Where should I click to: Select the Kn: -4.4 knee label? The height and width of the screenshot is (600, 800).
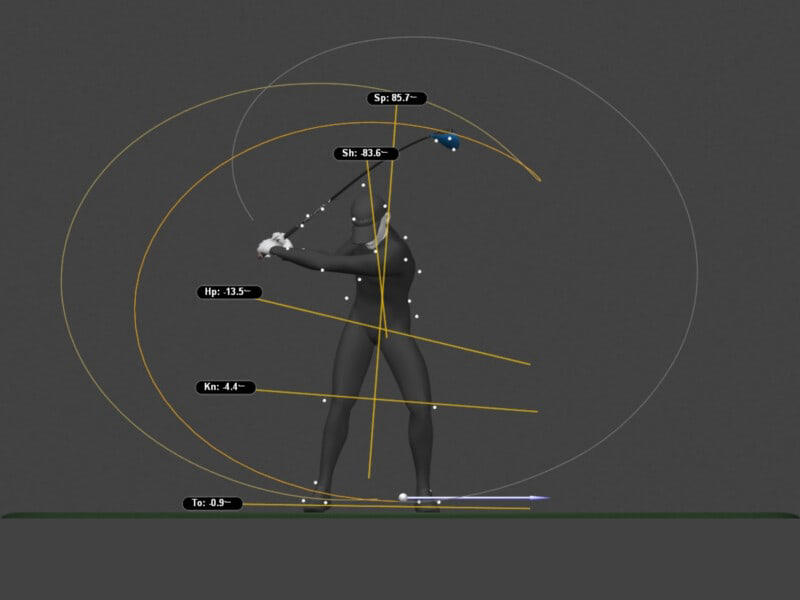pyautogui.click(x=226, y=387)
